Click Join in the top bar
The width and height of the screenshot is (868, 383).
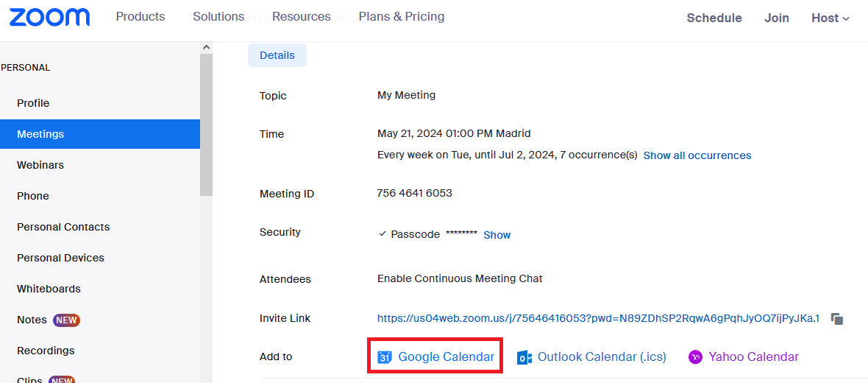pos(777,18)
